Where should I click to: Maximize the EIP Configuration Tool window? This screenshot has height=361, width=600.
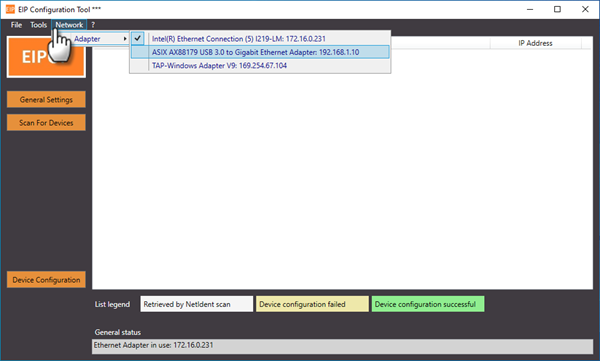click(x=557, y=9)
